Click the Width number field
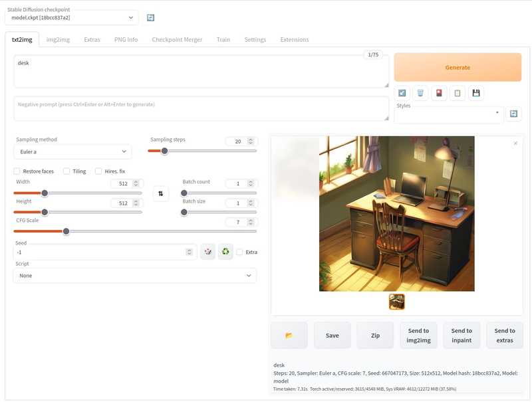 [126, 183]
